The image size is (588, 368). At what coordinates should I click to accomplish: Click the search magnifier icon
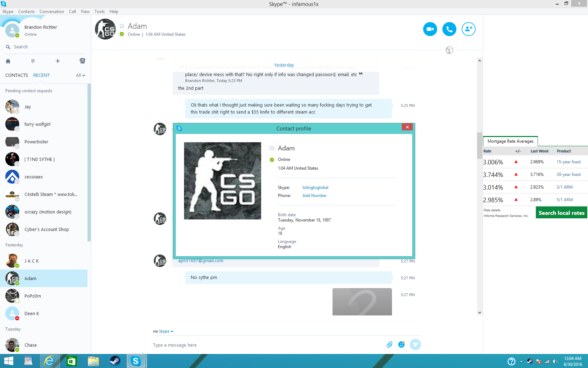click(8, 47)
